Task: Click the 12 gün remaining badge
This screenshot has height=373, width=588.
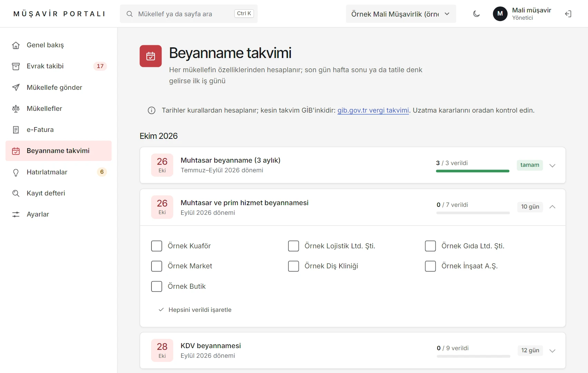Action: [x=530, y=351]
